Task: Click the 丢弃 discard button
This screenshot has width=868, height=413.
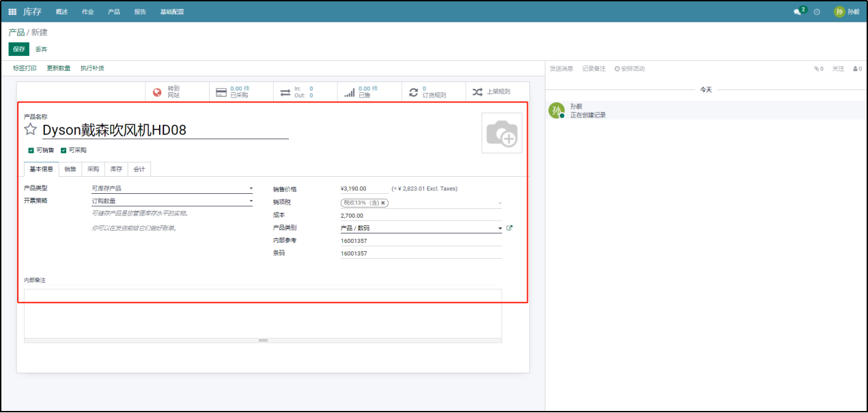Action: pos(42,49)
